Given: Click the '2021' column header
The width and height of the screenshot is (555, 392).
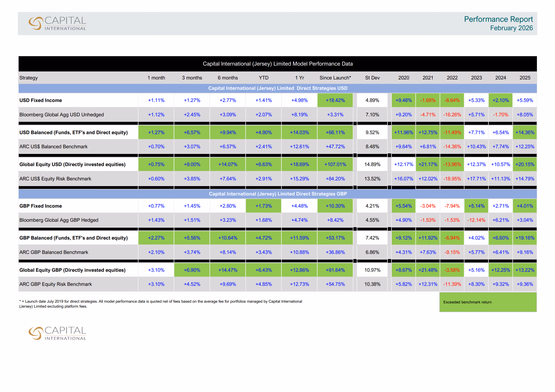Looking at the screenshot, I should [428, 78].
